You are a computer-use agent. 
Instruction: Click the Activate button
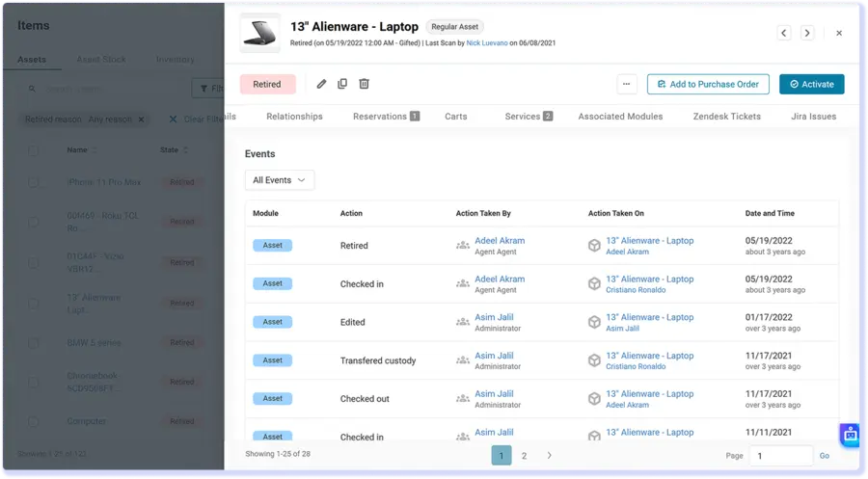811,84
